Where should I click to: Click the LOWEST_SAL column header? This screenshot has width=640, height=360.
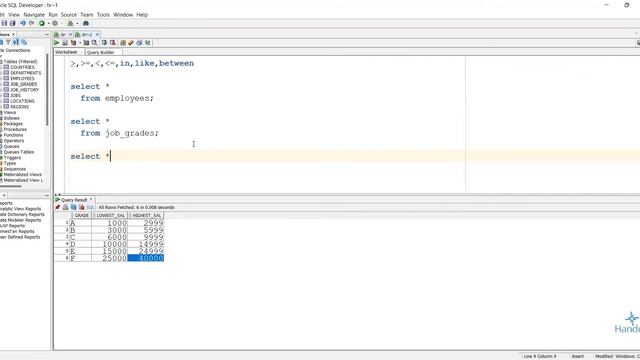click(110, 216)
